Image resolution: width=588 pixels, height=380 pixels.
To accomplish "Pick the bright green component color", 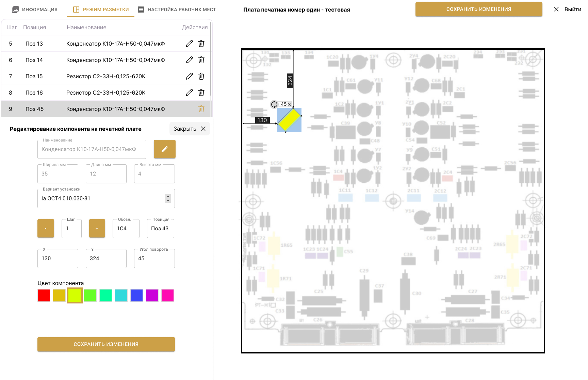I will click(x=90, y=295).
